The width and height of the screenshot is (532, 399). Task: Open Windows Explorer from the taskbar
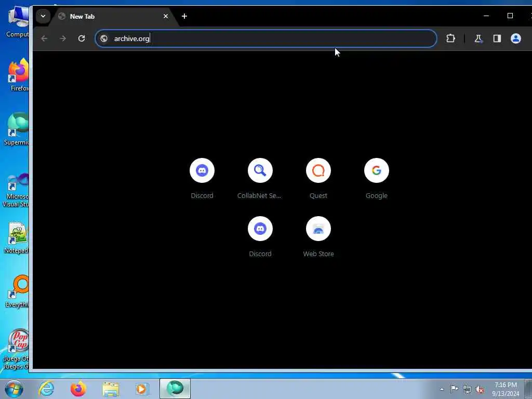tap(111, 389)
